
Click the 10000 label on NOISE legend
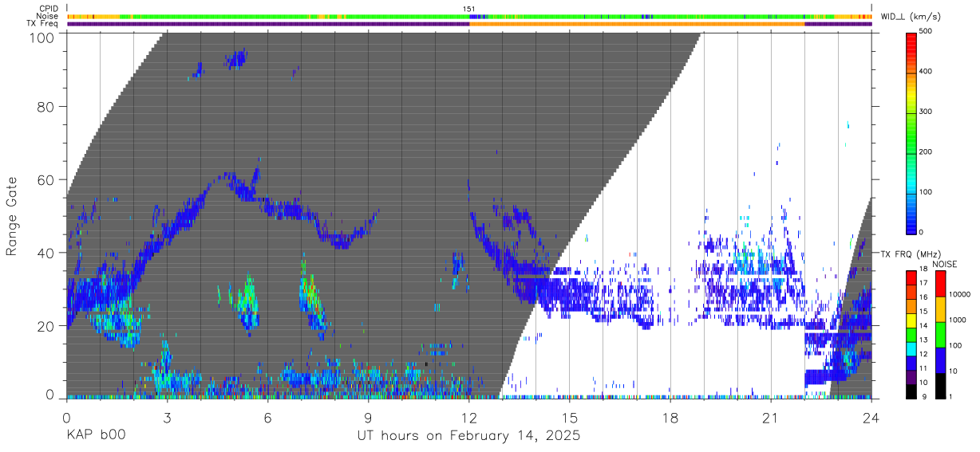tap(960, 294)
